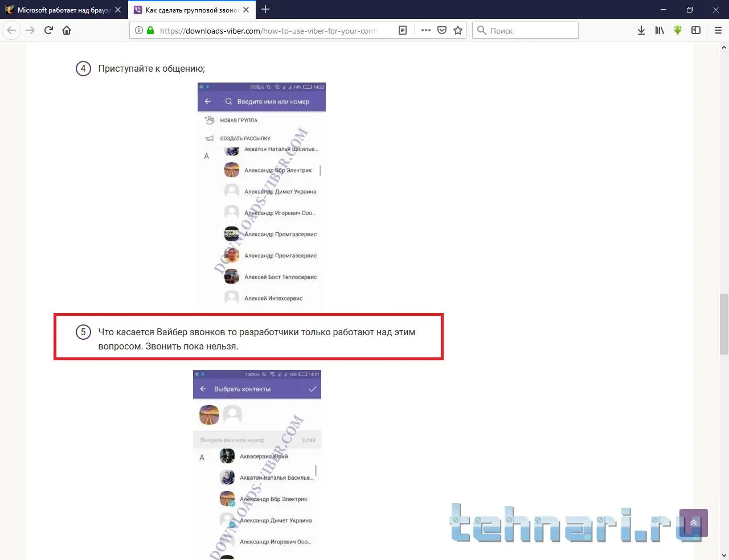Open the contact list screenshot with "Введите имя или номер"
The height and width of the screenshot is (560, 729).
[x=261, y=196]
